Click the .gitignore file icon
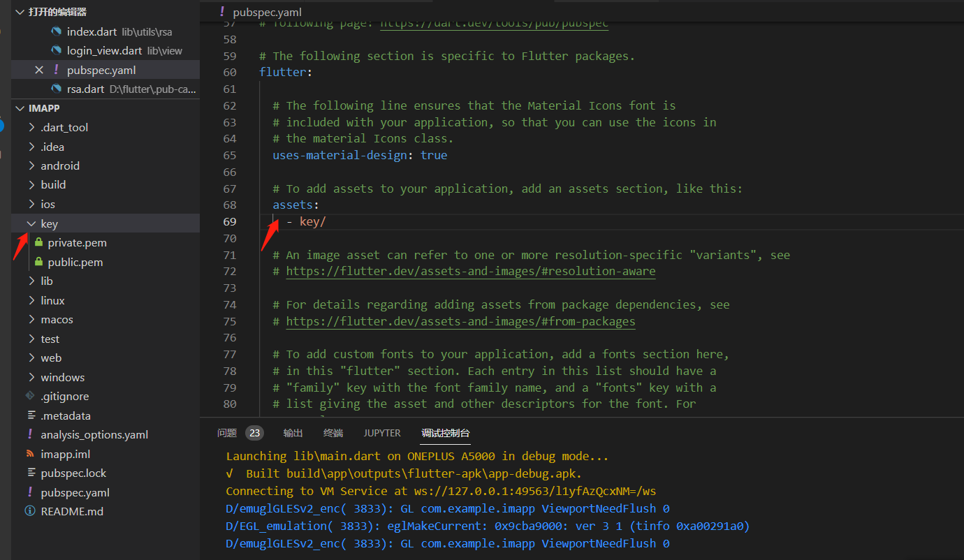Image resolution: width=964 pixels, height=560 pixels. [x=29, y=396]
